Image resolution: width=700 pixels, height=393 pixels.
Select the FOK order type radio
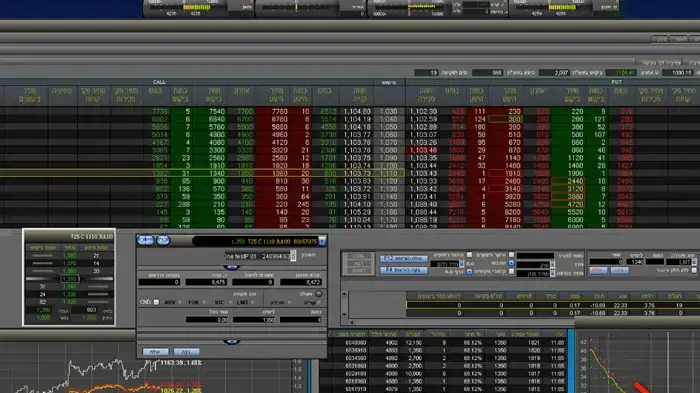(204, 302)
